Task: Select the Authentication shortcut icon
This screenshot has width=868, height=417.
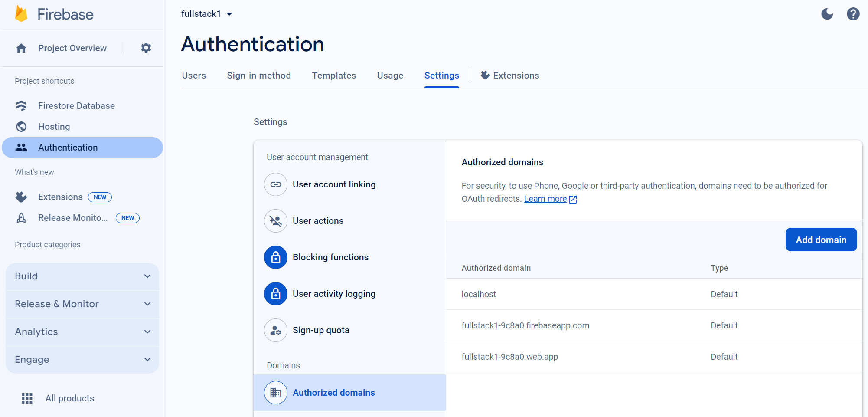Action: [21, 147]
